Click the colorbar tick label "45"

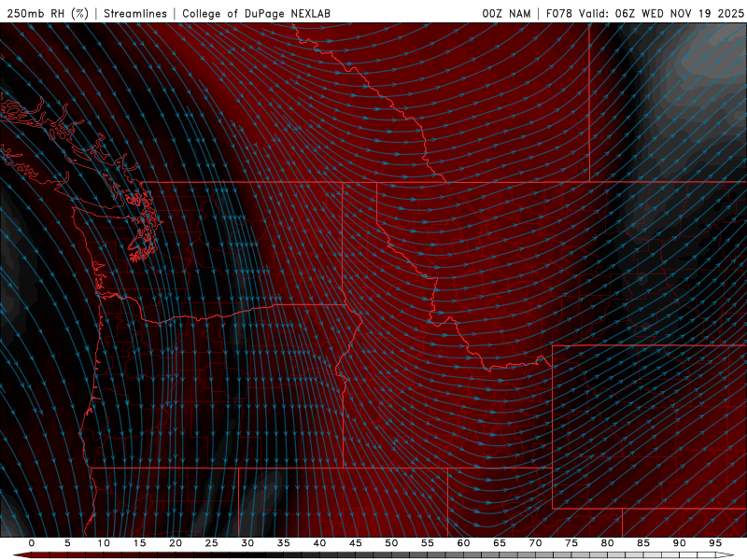[356, 543]
